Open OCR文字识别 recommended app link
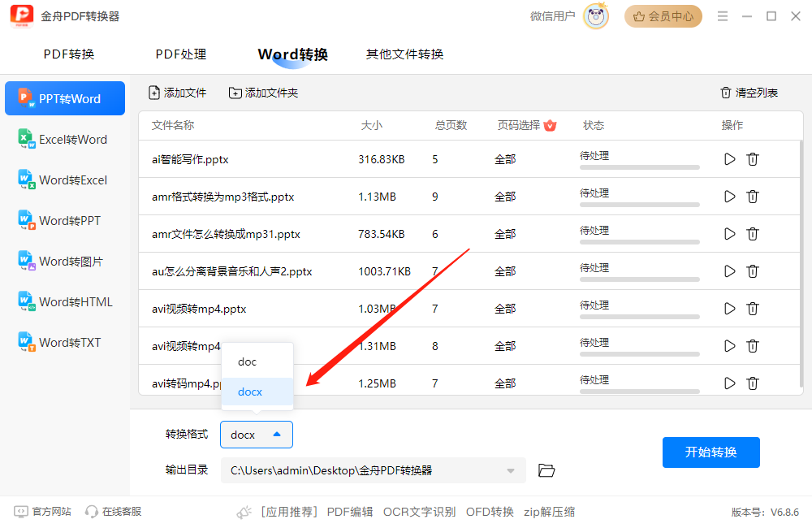Screen dimensions: 812x528 point(419,512)
